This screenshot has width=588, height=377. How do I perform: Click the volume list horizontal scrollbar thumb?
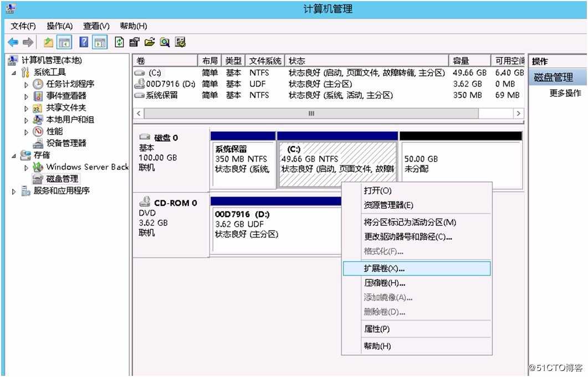311,113
